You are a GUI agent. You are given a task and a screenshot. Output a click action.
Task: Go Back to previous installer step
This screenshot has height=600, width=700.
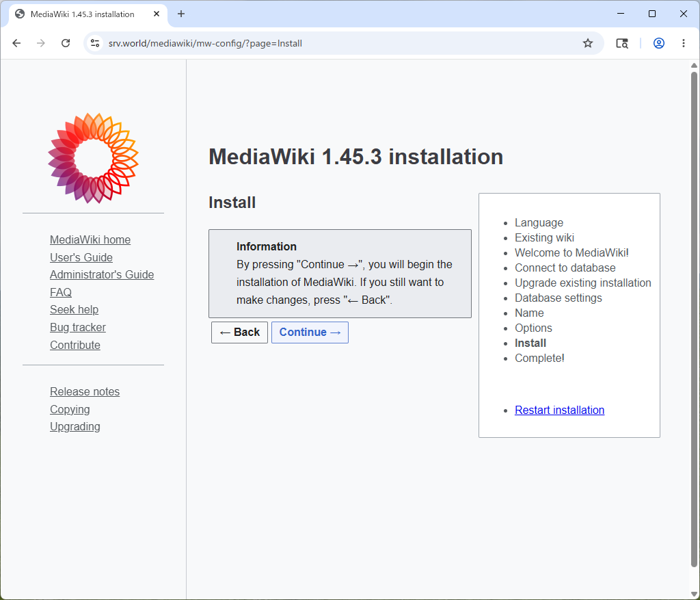point(240,332)
